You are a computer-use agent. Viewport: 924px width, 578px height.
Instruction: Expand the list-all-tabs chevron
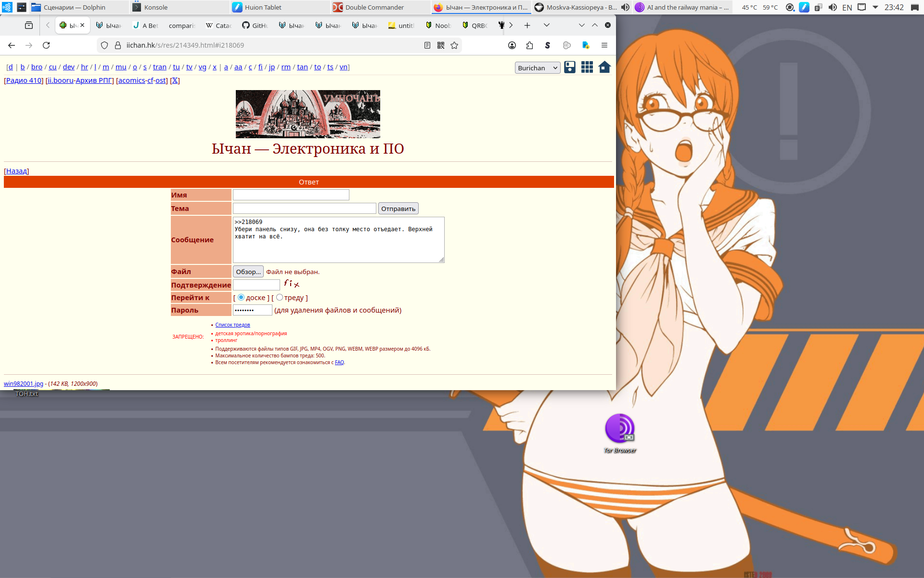[x=547, y=25]
